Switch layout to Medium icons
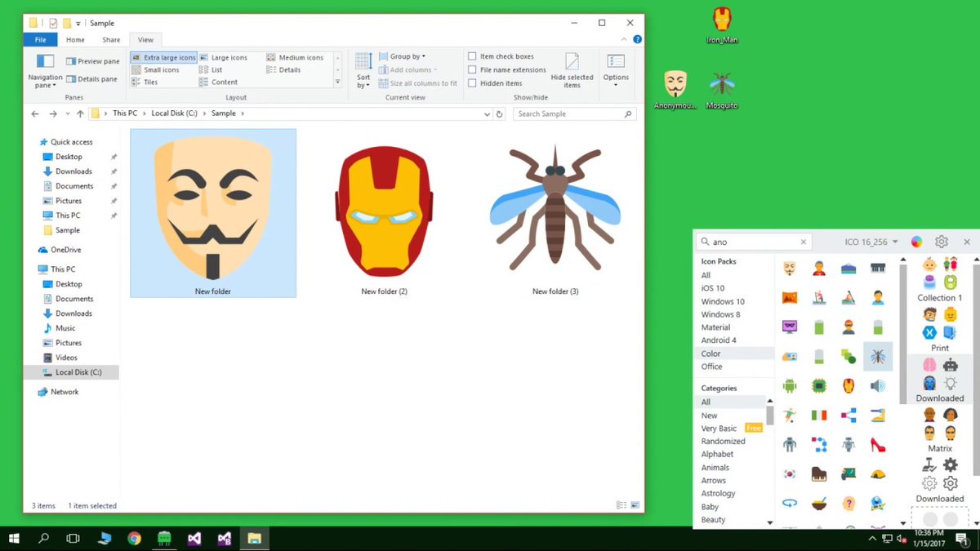Screen dimensions: 980x551 (295, 58)
